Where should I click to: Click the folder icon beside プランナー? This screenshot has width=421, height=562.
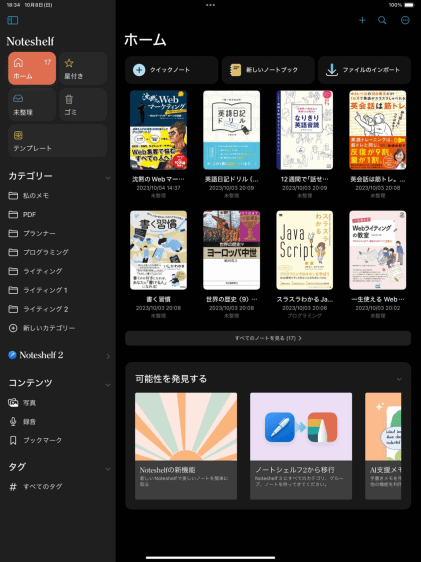[13, 233]
